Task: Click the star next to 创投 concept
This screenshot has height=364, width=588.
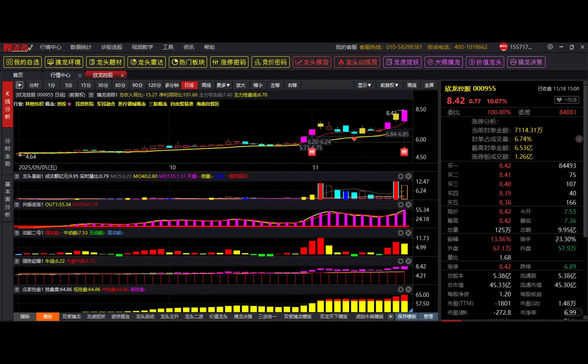Action: (70, 104)
